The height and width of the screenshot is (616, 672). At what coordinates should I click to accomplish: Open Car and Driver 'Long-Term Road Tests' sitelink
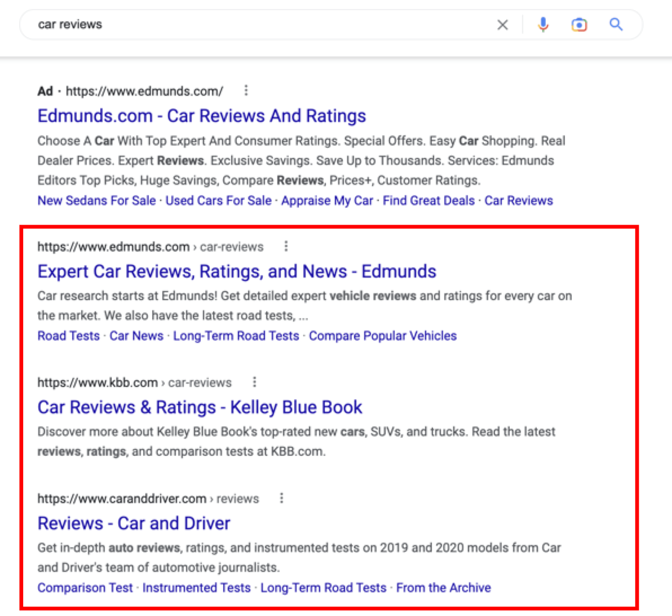click(x=323, y=587)
